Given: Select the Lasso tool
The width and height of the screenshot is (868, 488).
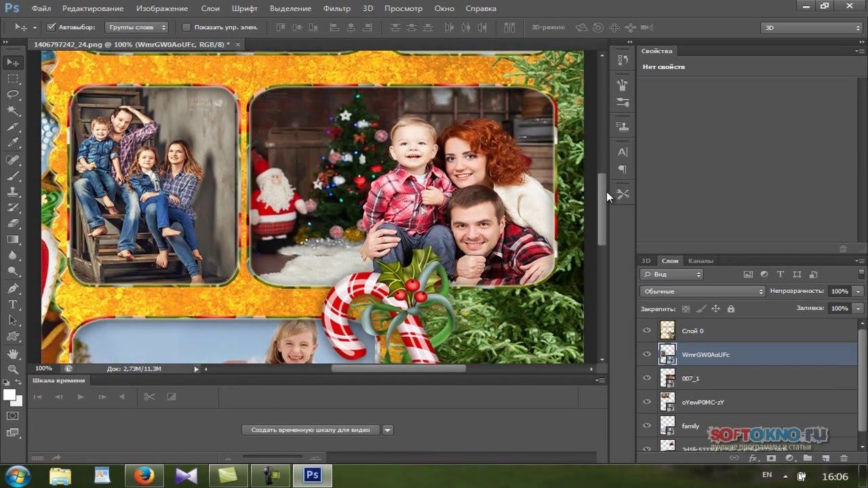Looking at the screenshot, I should (13, 94).
